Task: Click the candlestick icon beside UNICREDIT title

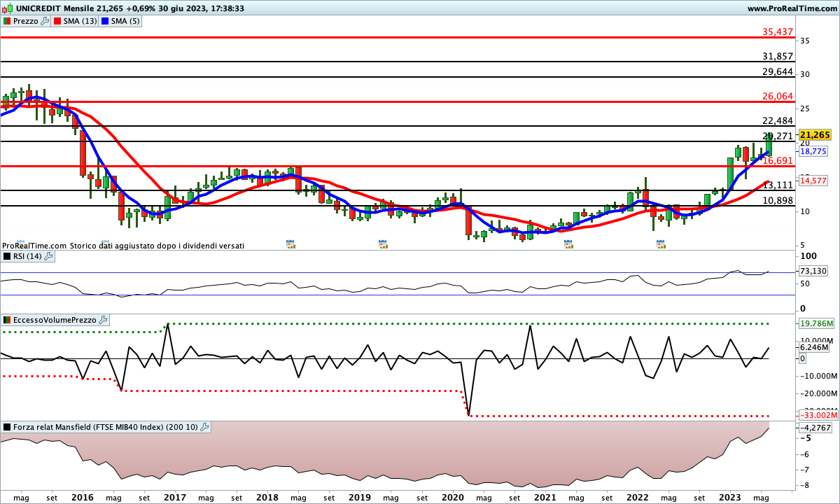Action: click(6, 8)
